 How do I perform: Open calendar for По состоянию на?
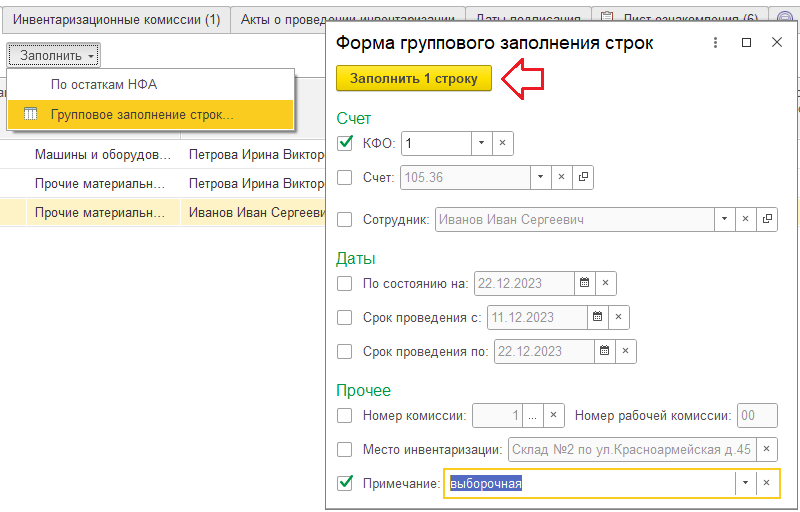(x=585, y=284)
